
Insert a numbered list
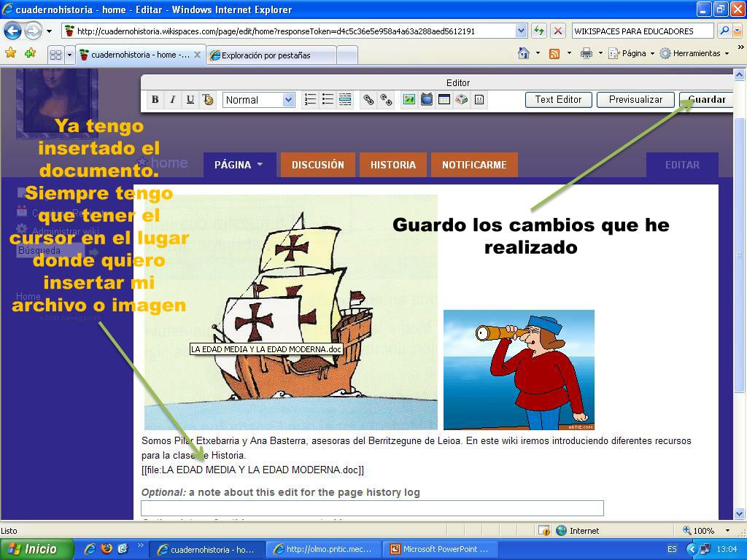310,99
